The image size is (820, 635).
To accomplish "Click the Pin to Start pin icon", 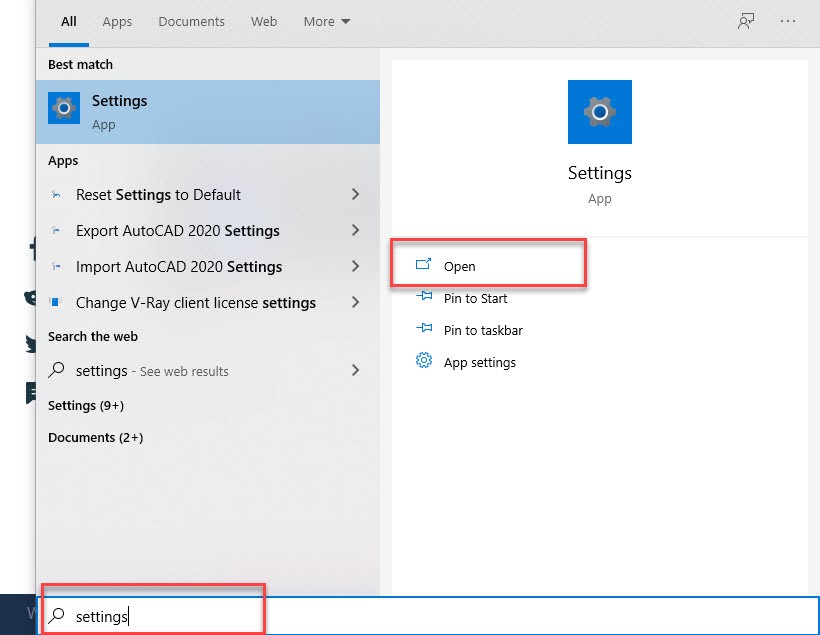I will point(424,297).
